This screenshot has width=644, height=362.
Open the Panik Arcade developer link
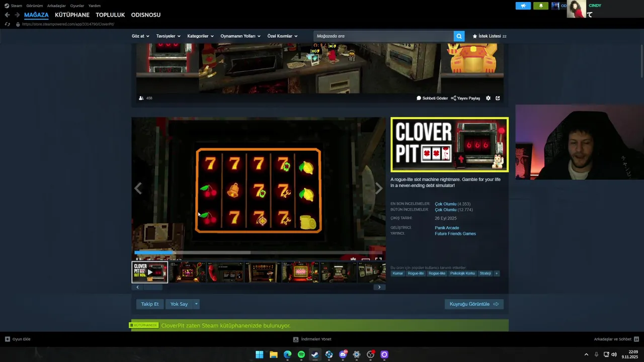[447, 228]
